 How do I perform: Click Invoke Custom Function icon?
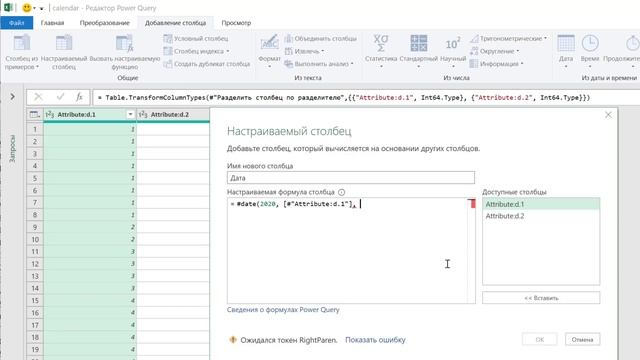click(124, 43)
